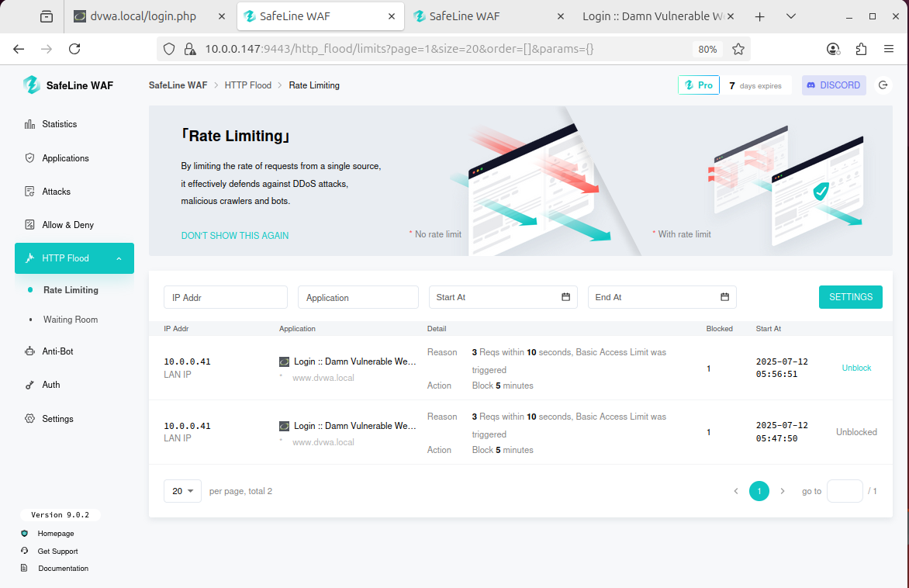Unblock the 05:56:51 entry
909x588 pixels.
(x=856, y=368)
